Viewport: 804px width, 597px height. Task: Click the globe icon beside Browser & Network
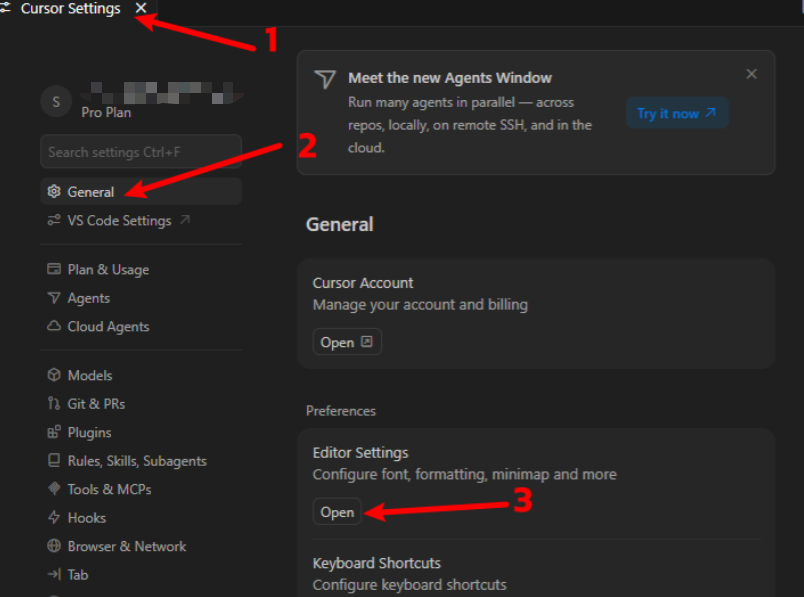pyautogui.click(x=54, y=546)
